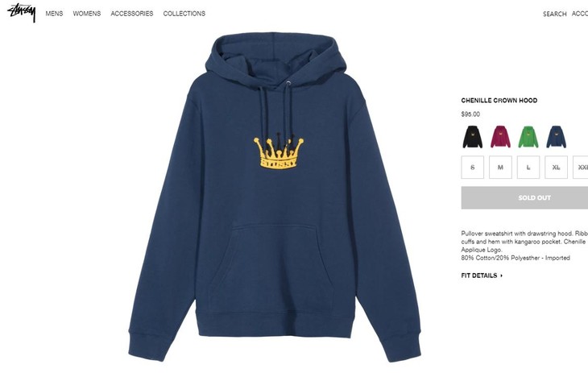Image resolution: width=588 pixels, height=373 pixels.
Task: Open Search in the header
Action: pos(555,14)
